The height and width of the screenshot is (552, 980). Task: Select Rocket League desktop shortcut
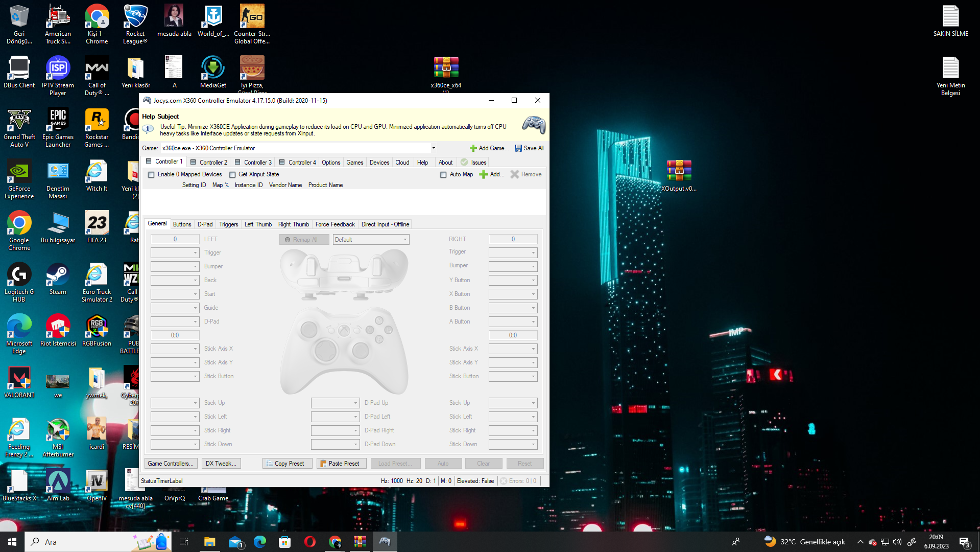coord(135,24)
